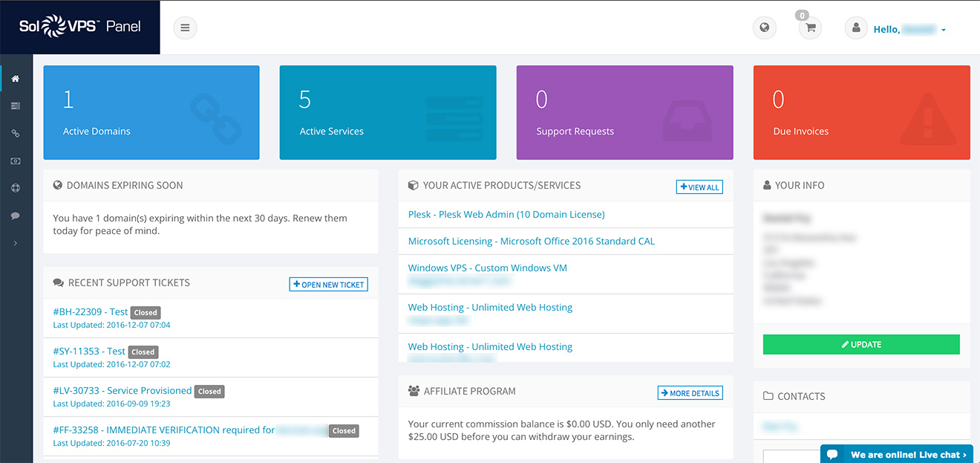Select the billing money icon in sidebar

click(16, 161)
